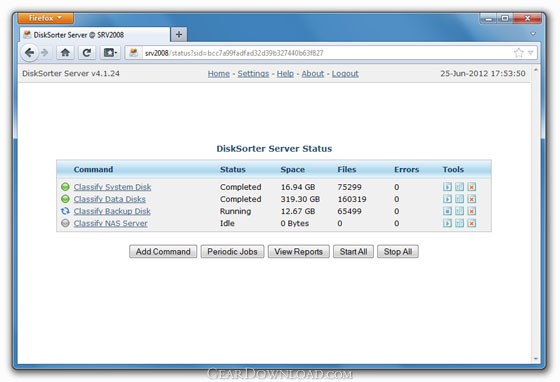The height and width of the screenshot is (382, 560).
Task: Open reports icon for Classify Backup Disk
Action: pyautogui.click(x=459, y=211)
